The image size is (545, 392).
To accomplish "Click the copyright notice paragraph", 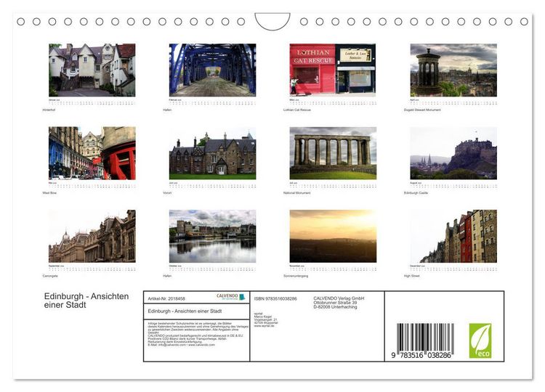I will click(x=198, y=334).
